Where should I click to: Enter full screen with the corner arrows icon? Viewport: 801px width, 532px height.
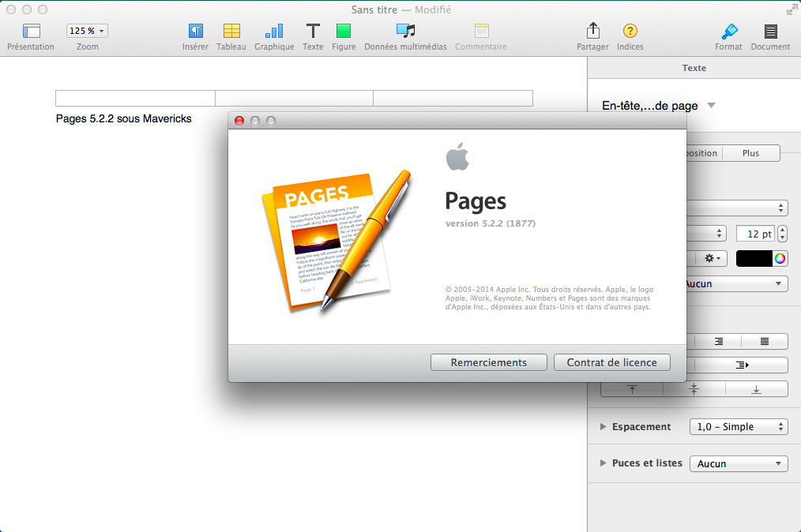[792, 9]
